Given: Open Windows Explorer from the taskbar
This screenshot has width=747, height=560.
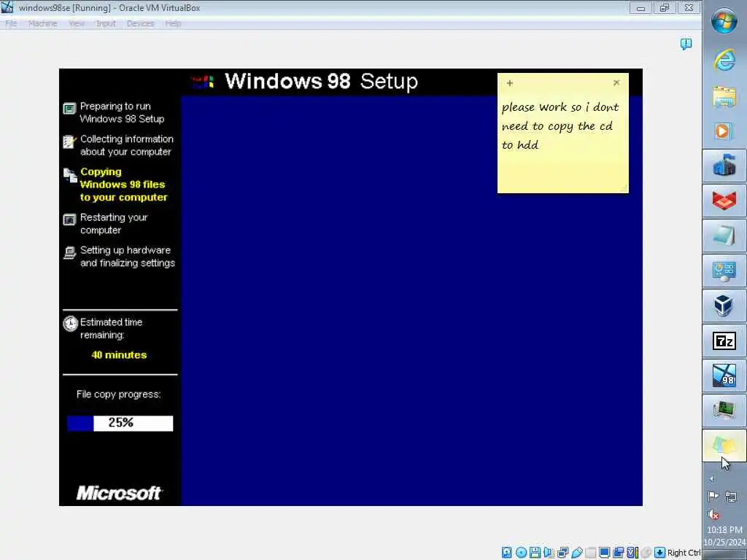Looking at the screenshot, I should click(x=724, y=97).
